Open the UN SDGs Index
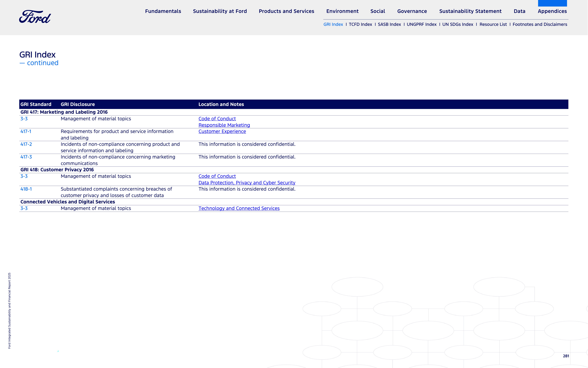 457,24
